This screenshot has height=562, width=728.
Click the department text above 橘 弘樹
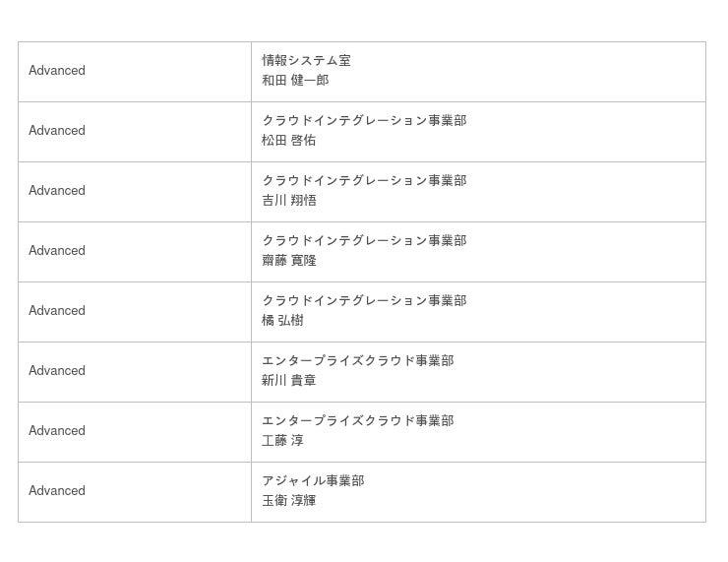(364, 301)
